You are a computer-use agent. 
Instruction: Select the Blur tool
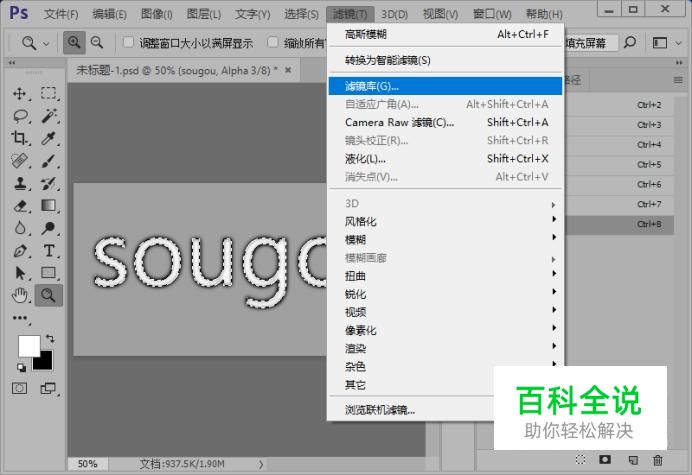pyautogui.click(x=20, y=228)
